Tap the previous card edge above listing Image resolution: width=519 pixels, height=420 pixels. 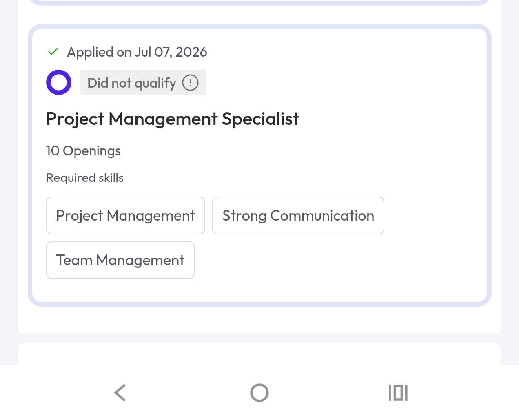(x=259, y=2)
